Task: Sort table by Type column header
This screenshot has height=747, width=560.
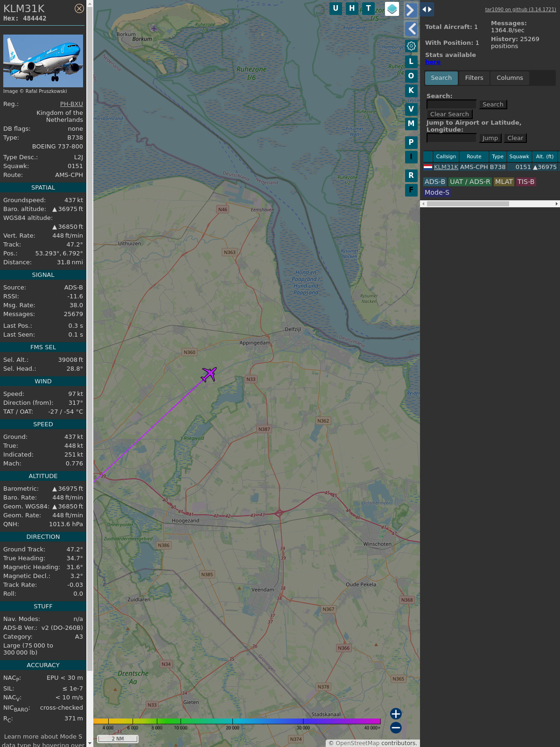Action: coord(497,157)
